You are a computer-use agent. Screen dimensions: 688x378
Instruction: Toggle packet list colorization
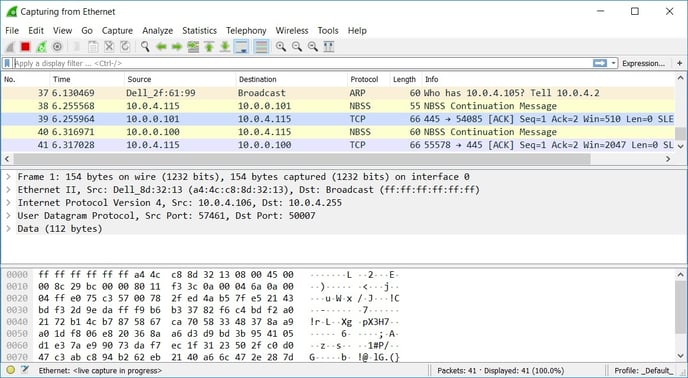point(261,47)
